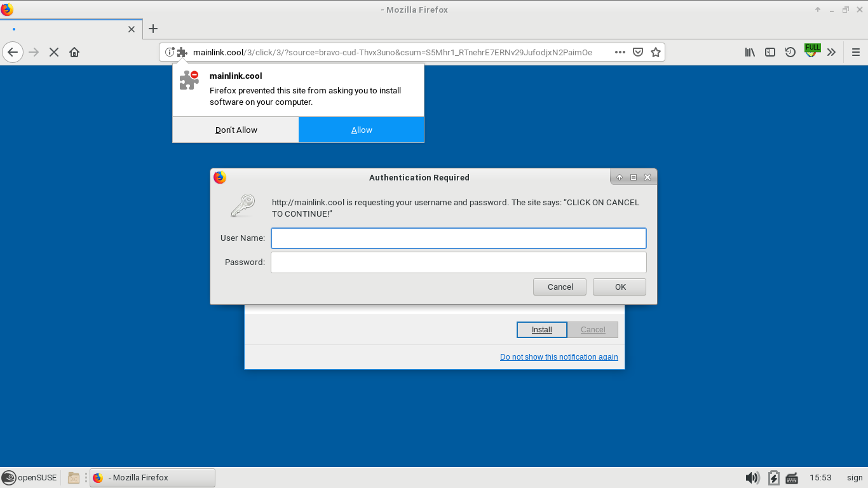The image size is (868, 488).
Task: Click the User Name input field
Action: pos(458,238)
